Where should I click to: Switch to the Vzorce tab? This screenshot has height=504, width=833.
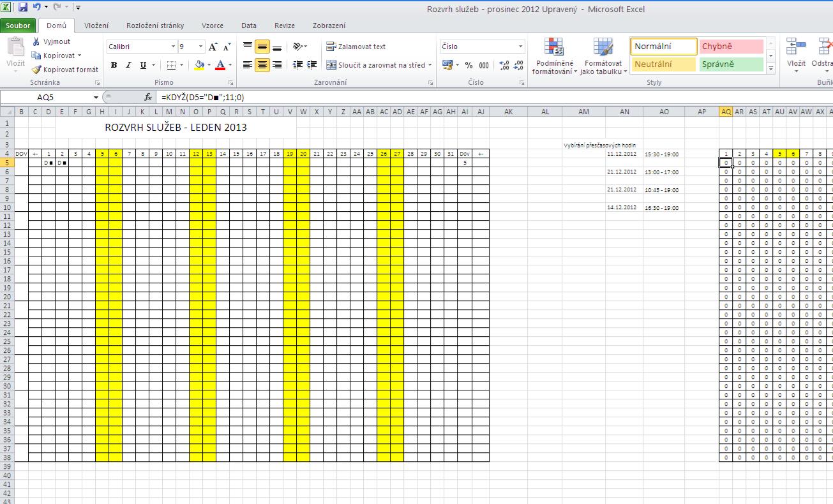click(x=213, y=26)
